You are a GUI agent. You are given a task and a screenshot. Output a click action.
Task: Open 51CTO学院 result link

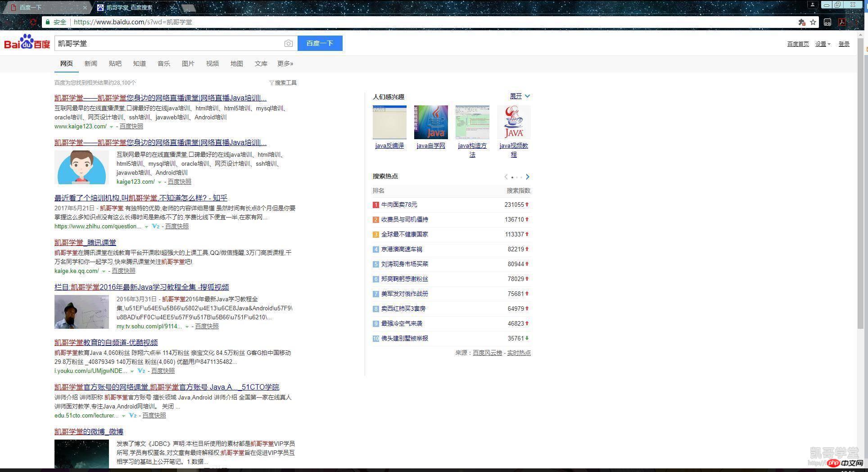[167, 387]
